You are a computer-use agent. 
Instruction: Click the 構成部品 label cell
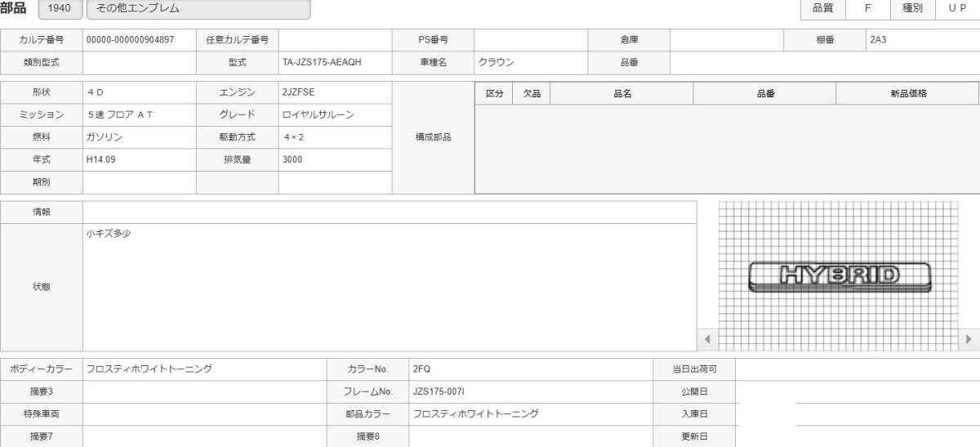[x=434, y=137]
